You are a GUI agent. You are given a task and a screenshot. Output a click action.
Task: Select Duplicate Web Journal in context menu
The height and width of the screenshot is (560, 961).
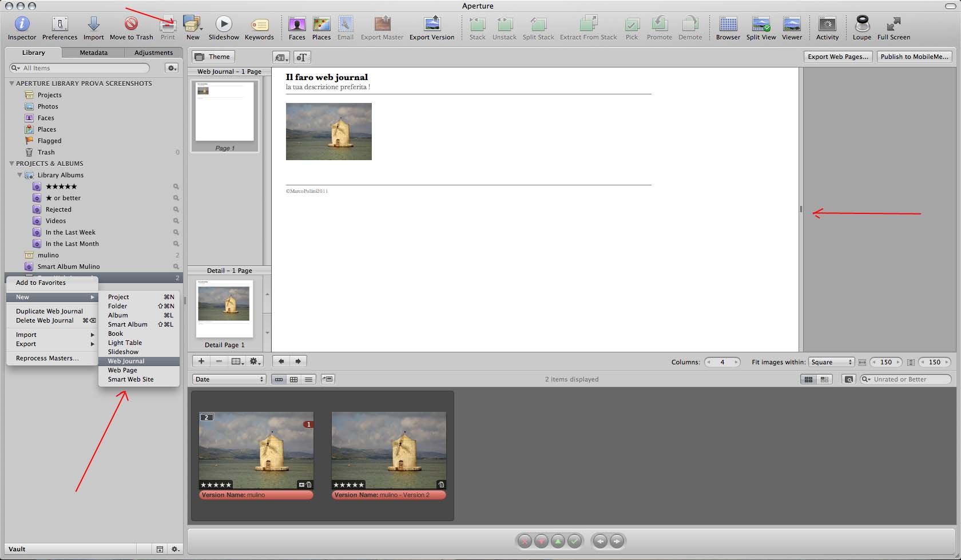tap(52, 311)
